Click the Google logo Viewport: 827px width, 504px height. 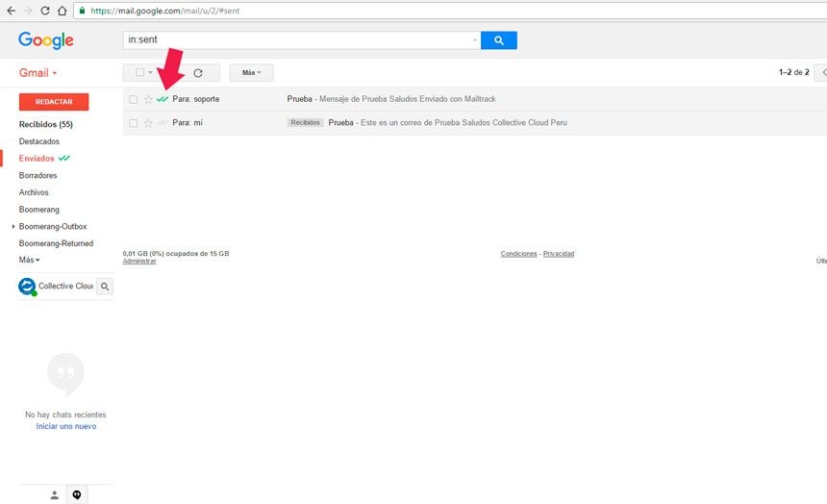(46, 40)
